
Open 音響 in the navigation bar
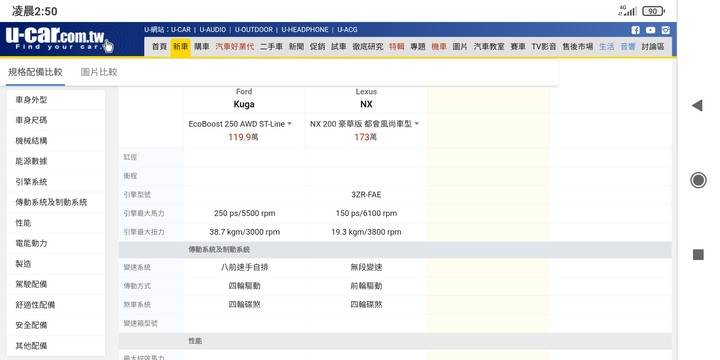(x=628, y=47)
